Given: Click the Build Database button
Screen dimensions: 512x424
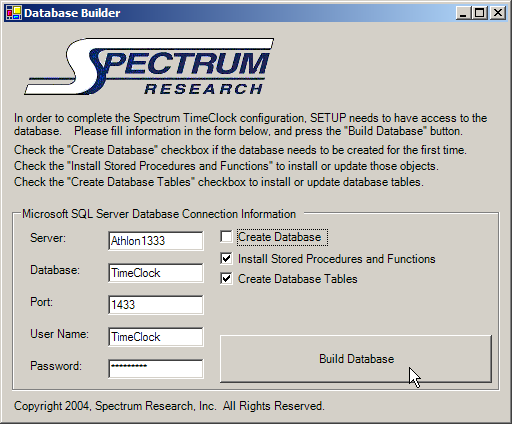Looking at the screenshot, I should [x=356, y=359].
